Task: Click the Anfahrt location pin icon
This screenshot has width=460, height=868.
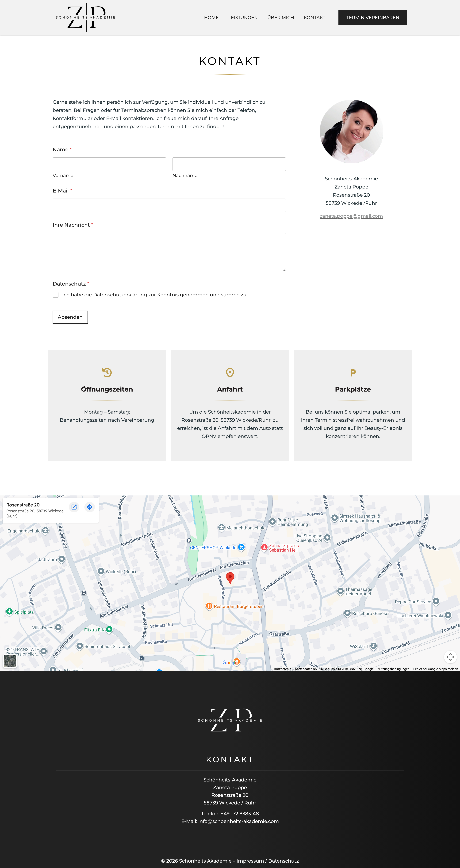Action: tap(230, 372)
